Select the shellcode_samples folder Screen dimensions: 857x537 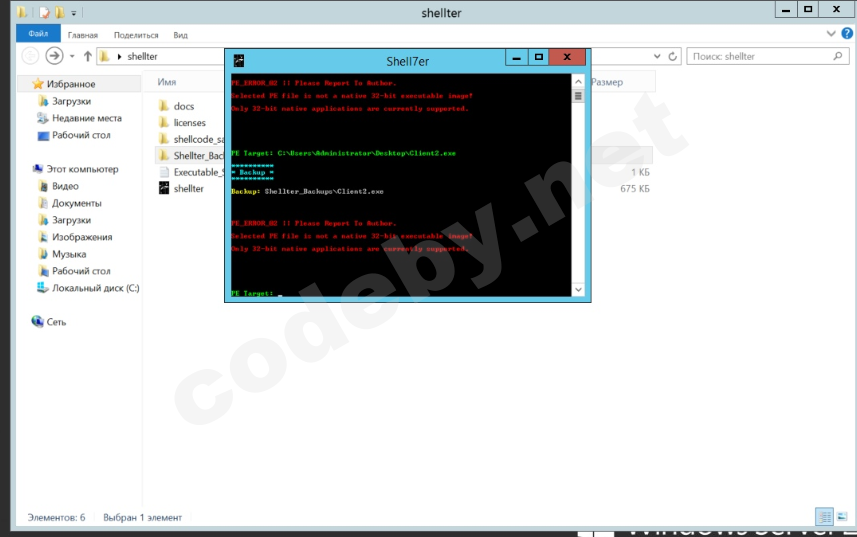198,139
